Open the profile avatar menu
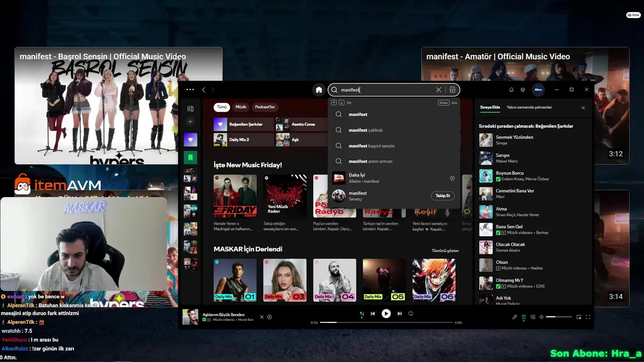Screen dimensions: 644x362 pyautogui.click(x=538, y=90)
